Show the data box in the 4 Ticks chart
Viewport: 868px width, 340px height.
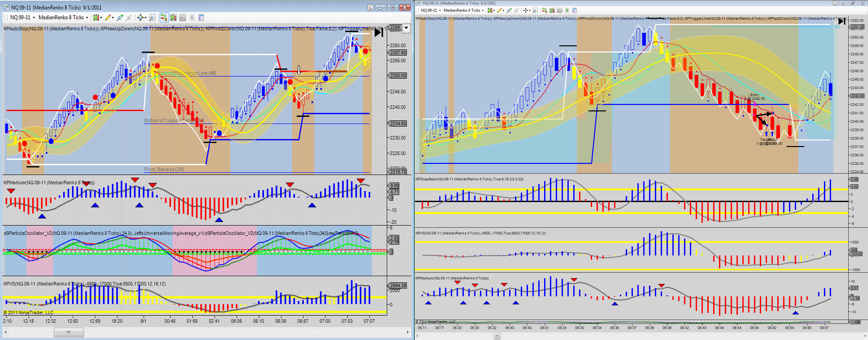pyautogui.click(x=535, y=10)
